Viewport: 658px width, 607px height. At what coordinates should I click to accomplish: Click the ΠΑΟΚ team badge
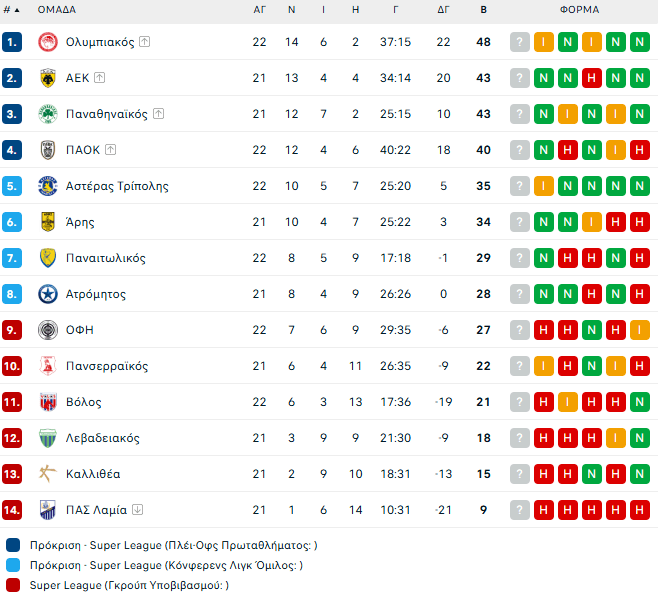(47, 150)
